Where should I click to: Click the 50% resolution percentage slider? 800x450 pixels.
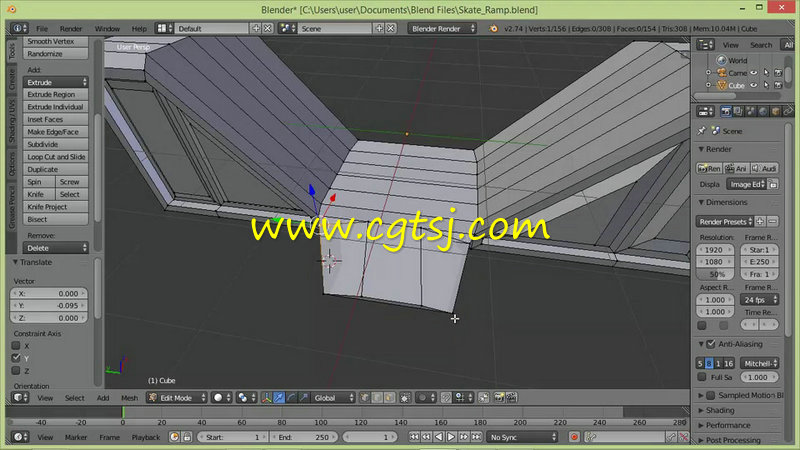pos(717,273)
